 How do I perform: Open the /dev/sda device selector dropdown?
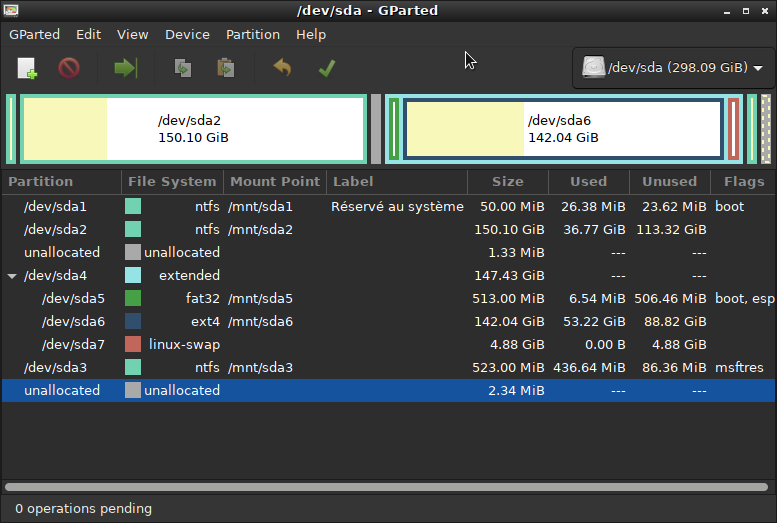(672, 67)
